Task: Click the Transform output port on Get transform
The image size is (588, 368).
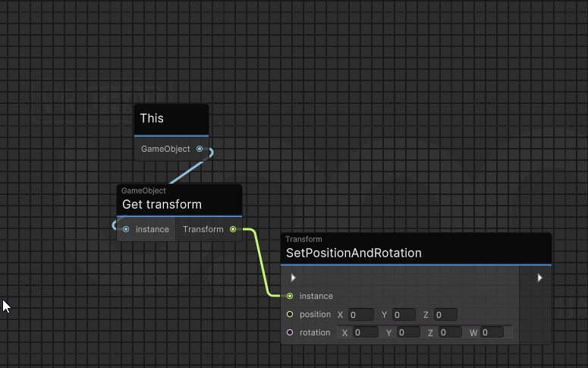Action: 233,229
